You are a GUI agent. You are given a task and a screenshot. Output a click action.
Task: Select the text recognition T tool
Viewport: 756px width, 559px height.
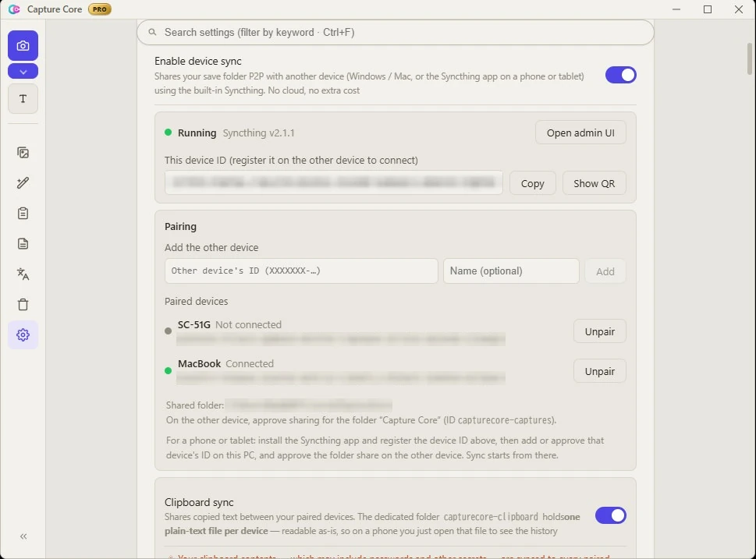(x=23, y=99)
